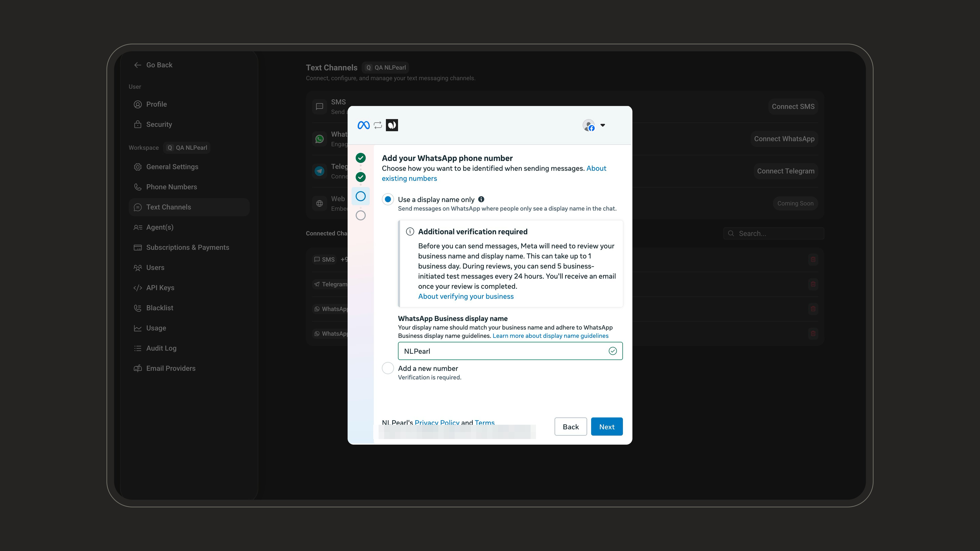This screenshot has height=551, width=980.
Task: Click the display name field with NLPearl
Action: click(x=510, y=351)
